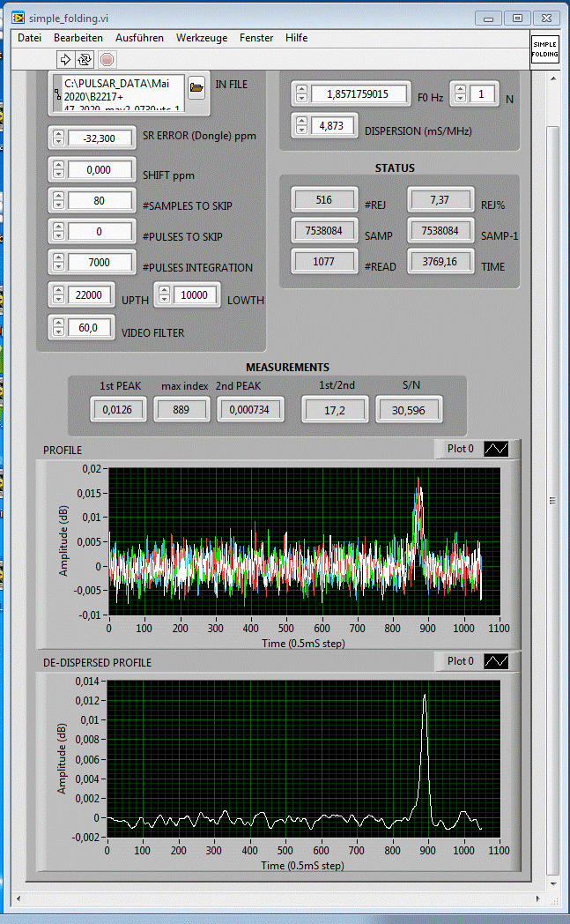Screen dimensions: 570x924
Task: Click the max index value 889
Action: pyautogui.click(x=181, y=410)
